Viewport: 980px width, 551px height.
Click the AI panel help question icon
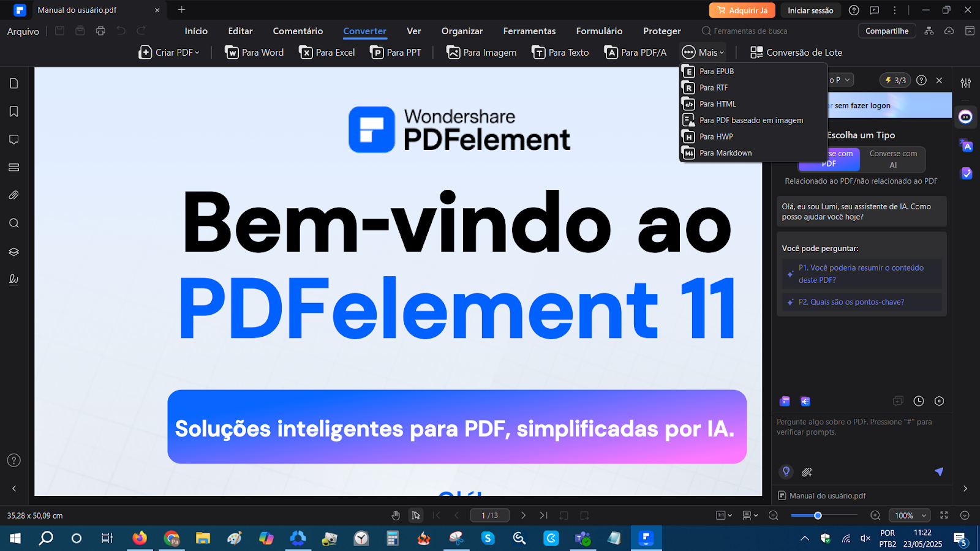click(x=921, y=80)
